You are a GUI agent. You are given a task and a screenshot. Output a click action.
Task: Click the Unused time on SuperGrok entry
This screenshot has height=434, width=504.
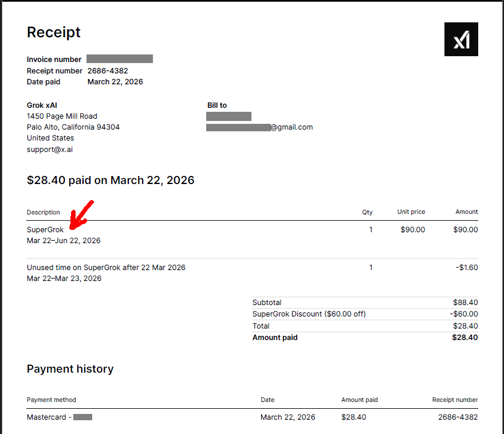click(x=106, y=268)
